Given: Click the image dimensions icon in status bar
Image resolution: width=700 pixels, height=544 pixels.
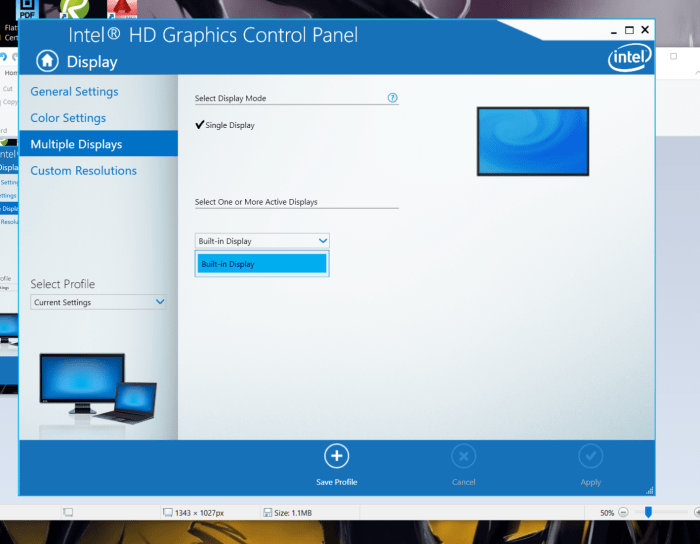Looking at the screenshot, I should click(x=167, y=512).
